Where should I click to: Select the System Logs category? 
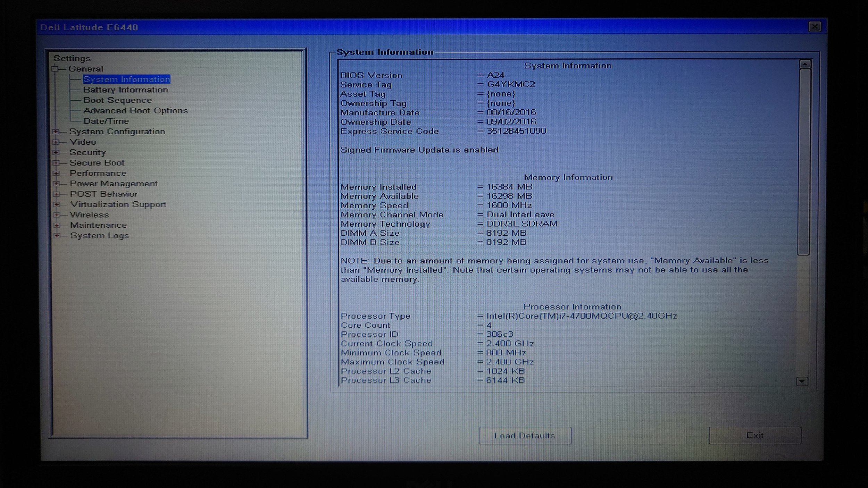tap(100, 236)
